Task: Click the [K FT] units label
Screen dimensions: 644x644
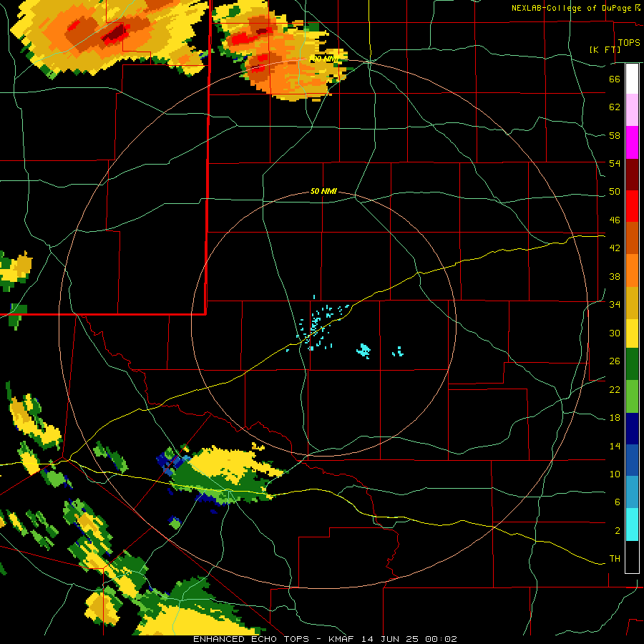Action: [605, 50]
